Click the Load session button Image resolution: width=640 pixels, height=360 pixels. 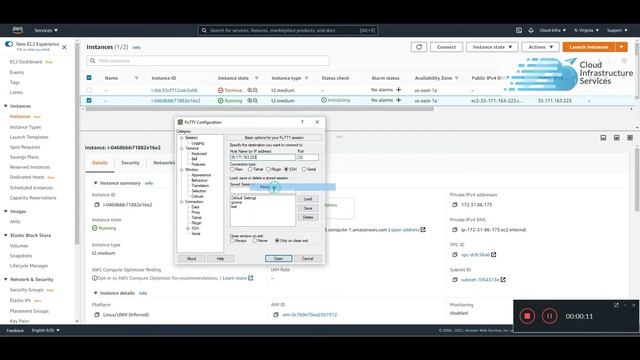(308, 199)
